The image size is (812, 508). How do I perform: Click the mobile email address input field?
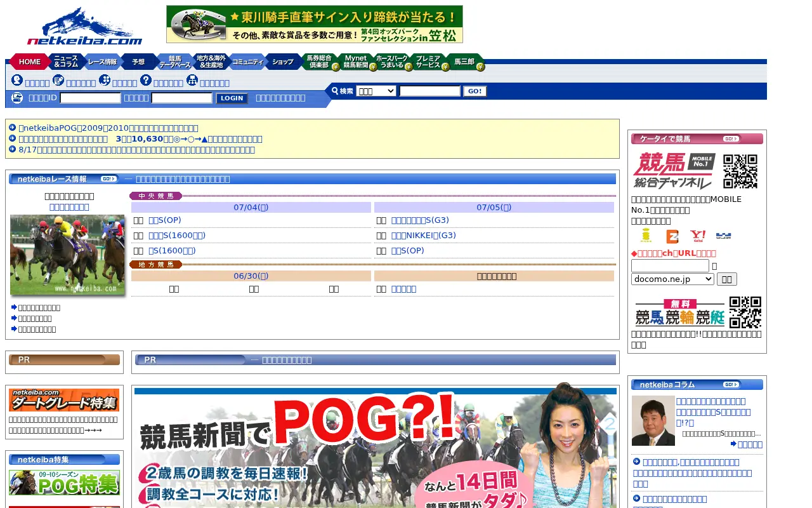670,265
